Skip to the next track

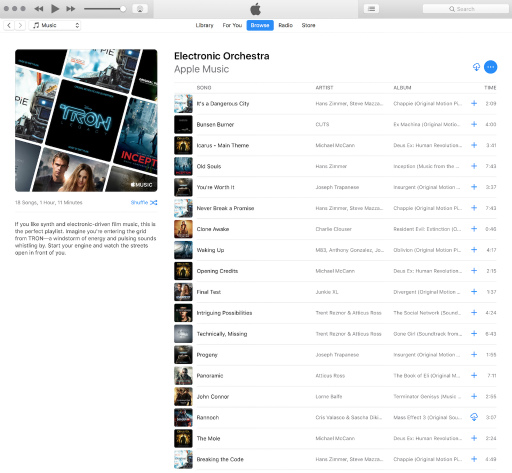click(x=71, y=9)
